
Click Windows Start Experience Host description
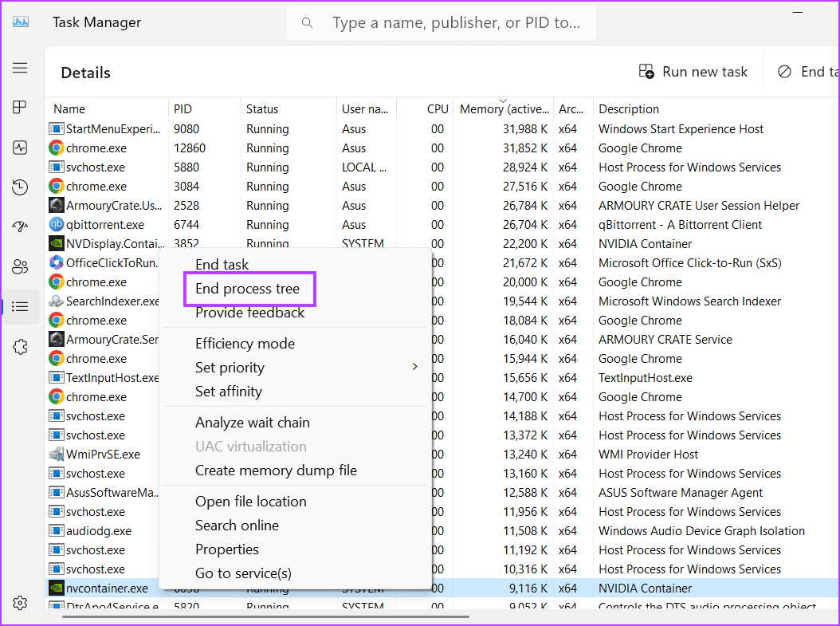pyautogui.click(x=681, y=129)
